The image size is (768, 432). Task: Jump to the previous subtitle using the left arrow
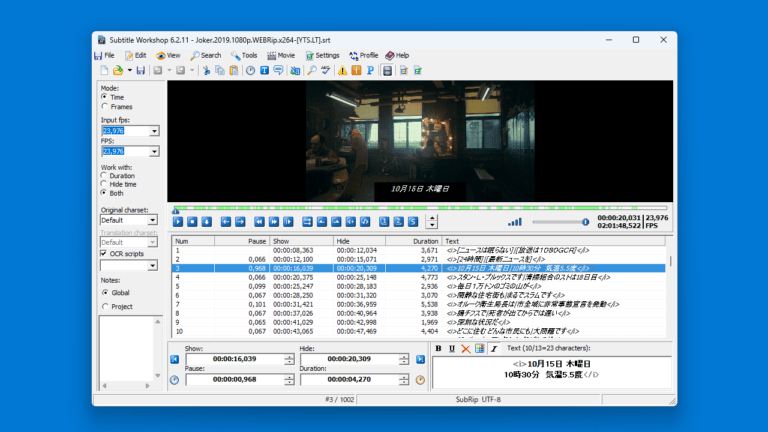tap(225, 222)
